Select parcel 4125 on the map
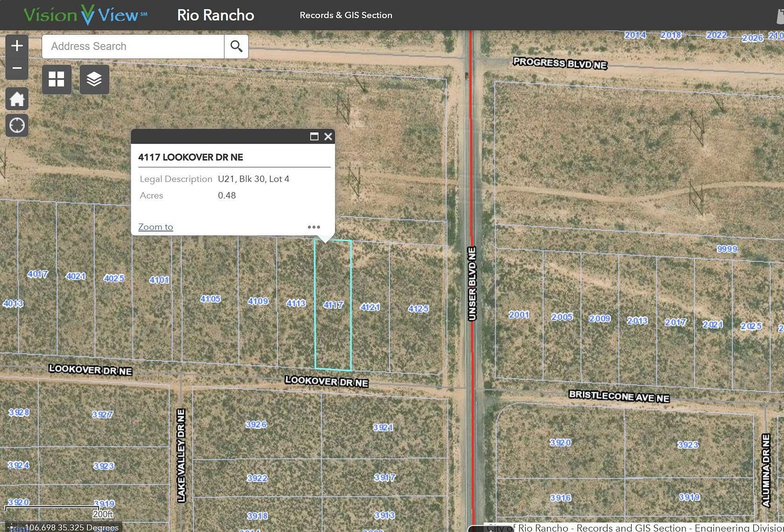 [x=418, y=308]
